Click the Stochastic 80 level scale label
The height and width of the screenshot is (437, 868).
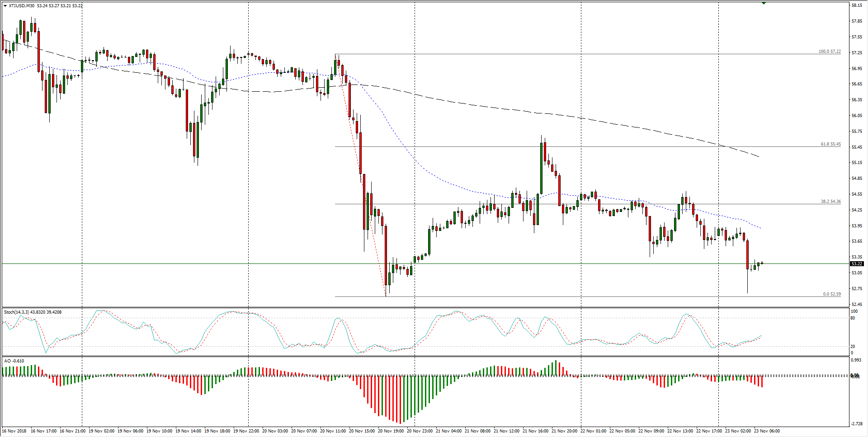click(x=853, y=318)
